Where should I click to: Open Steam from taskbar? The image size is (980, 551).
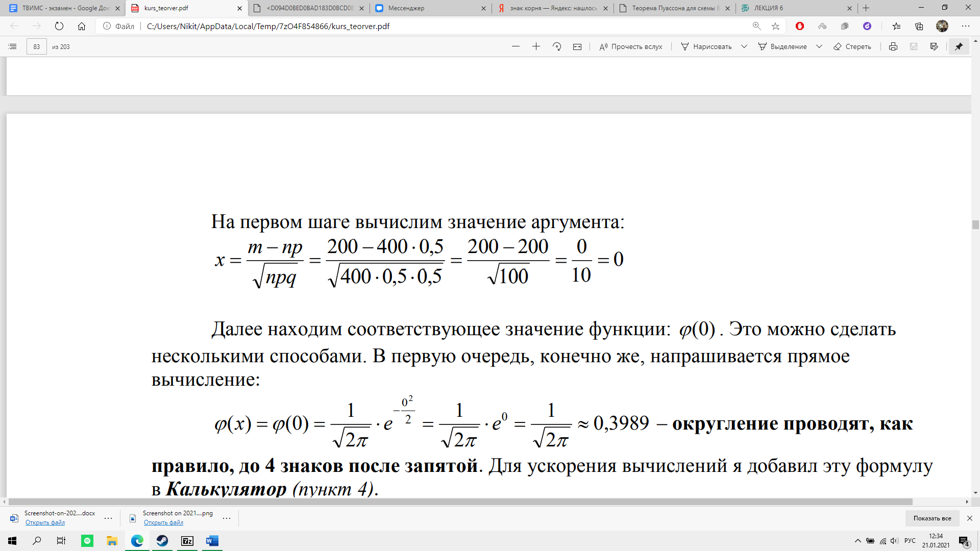tap(162, 541)
